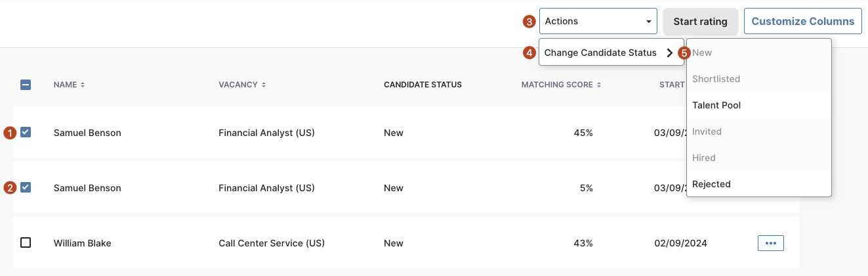Choose Invited in the status list
Viewport: 868px width, 276px height.
(707, 131)
